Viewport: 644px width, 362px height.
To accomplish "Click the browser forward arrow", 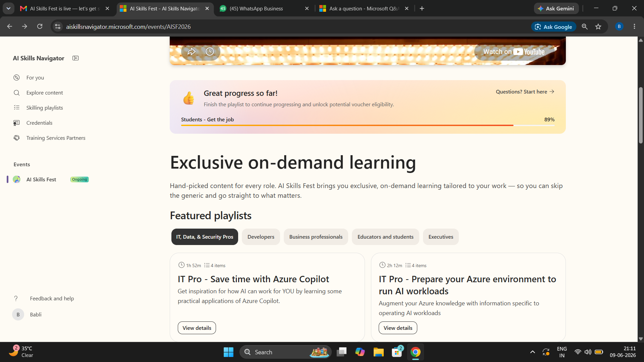I will (24, 26).
